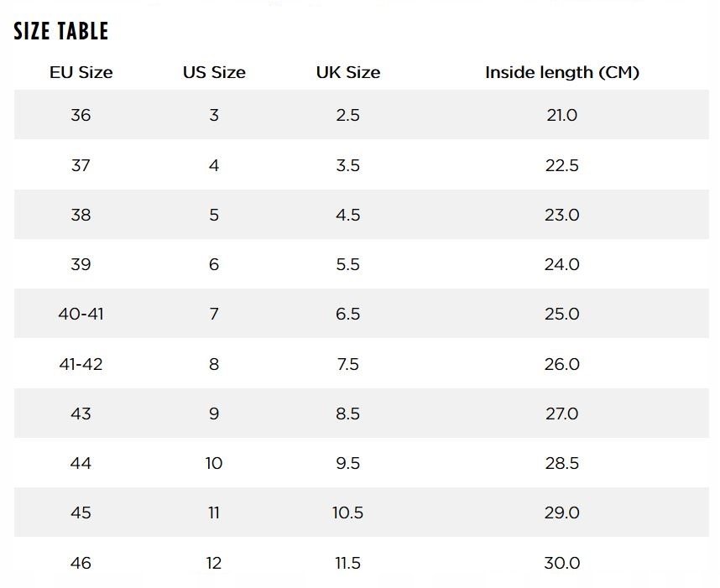720x588 pixels.
Task: Click EU size 41-42 cell
Action: tap(81, 364)
